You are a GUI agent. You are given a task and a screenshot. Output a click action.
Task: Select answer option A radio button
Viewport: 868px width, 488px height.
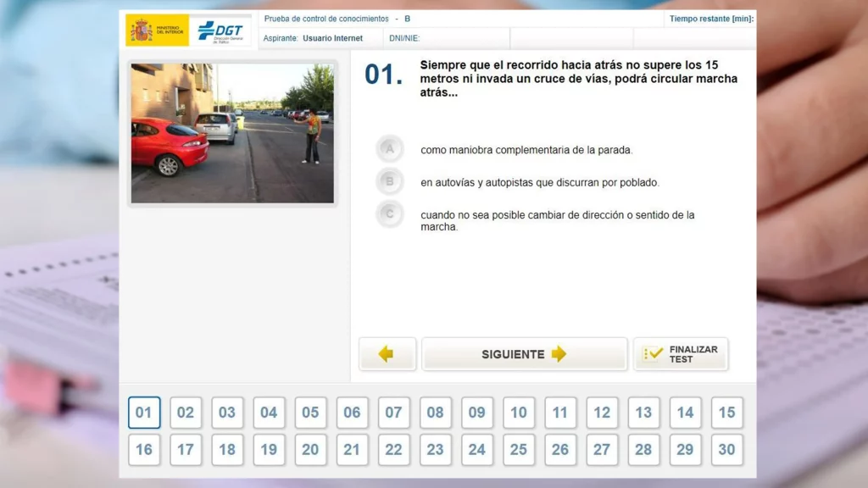389,149
